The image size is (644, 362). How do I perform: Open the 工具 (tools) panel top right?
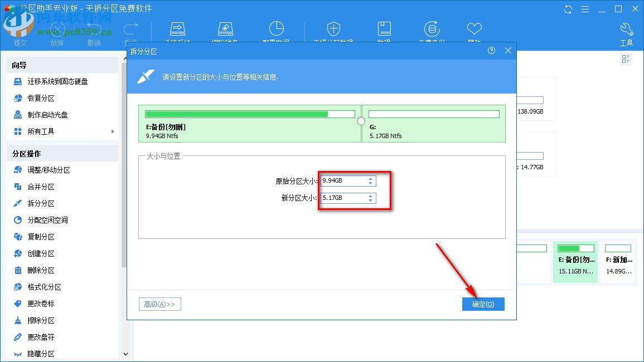click(626, 32)
